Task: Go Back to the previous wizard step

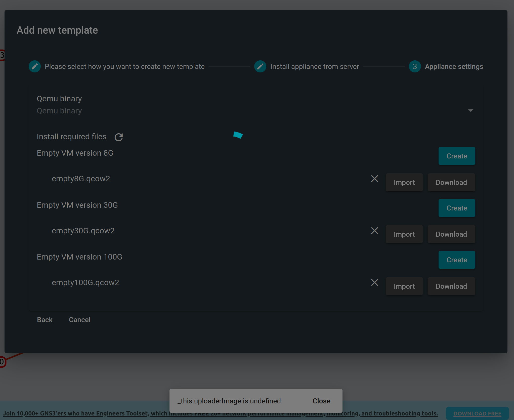Action: pyautogui.click(x=45, y=319)
